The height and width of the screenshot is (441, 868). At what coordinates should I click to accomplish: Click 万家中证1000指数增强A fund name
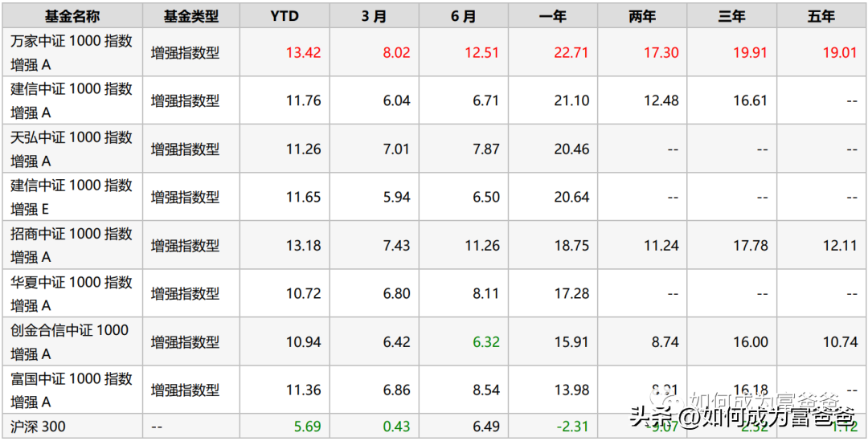click(72, 52)
